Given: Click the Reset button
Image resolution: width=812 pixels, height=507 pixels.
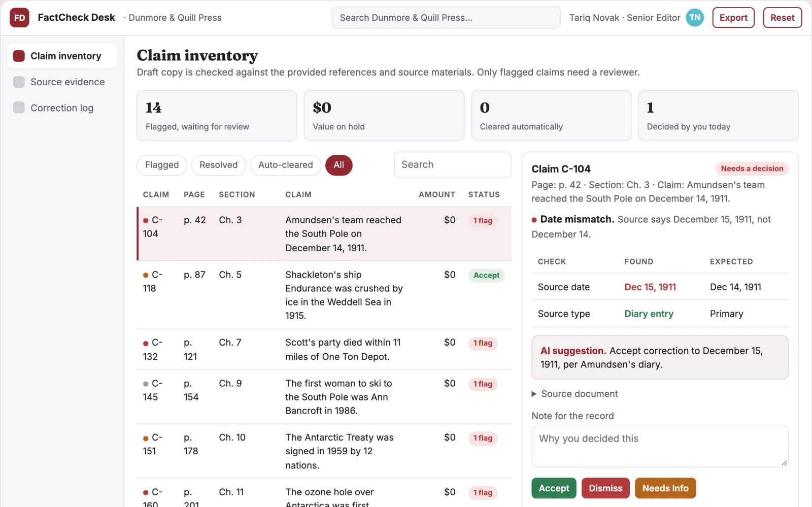Looking at the screenshot, I should click(782, 18).
